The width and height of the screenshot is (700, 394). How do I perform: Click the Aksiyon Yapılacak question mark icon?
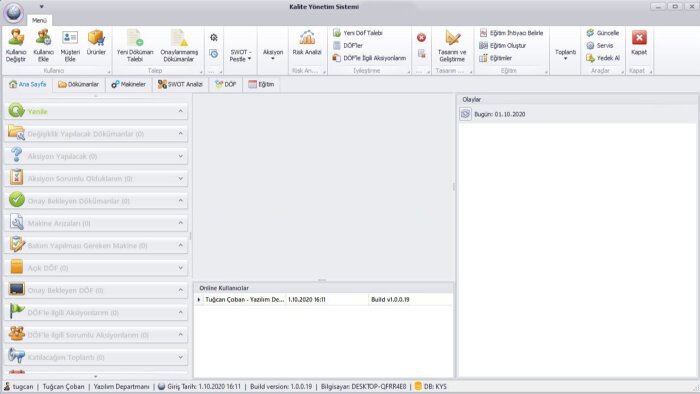(17, 155)
